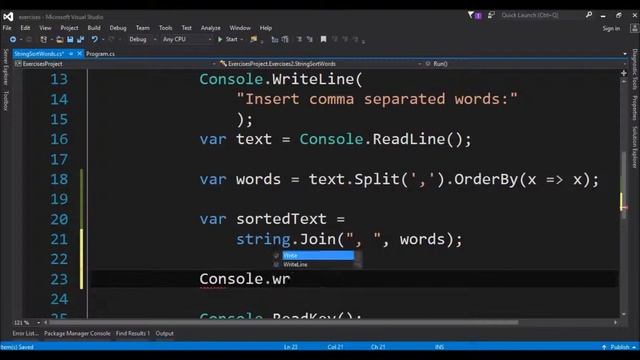Image resolution: width=640 pixels, height=360 pixels.
Task: Click the horizontal scrollbar right arrow
Action: click(x=616, y=322)
